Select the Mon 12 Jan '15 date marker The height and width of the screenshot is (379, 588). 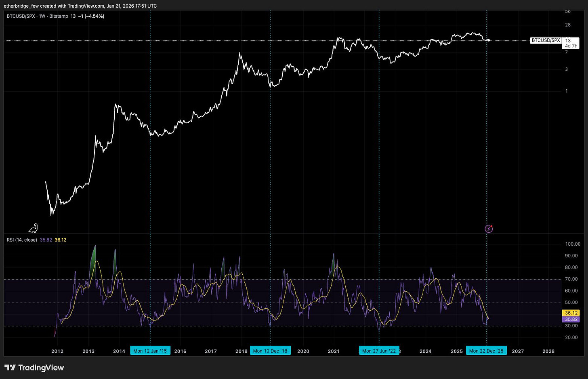pyautogui.click(x=150, y=351)
